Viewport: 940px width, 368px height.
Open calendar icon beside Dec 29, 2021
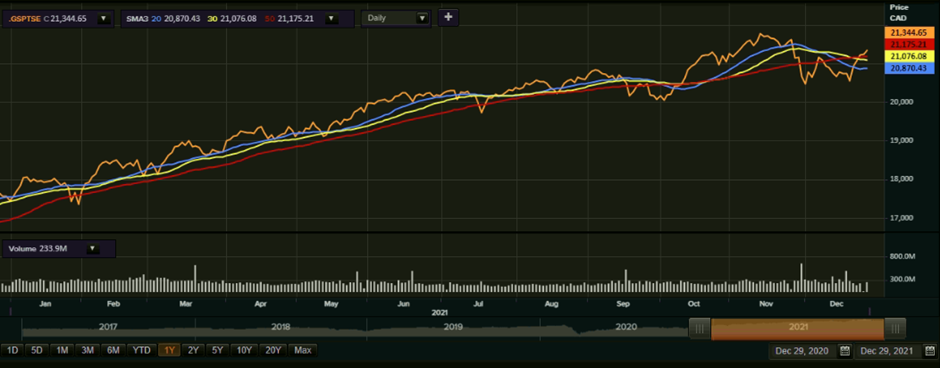[x=930, y=351]
